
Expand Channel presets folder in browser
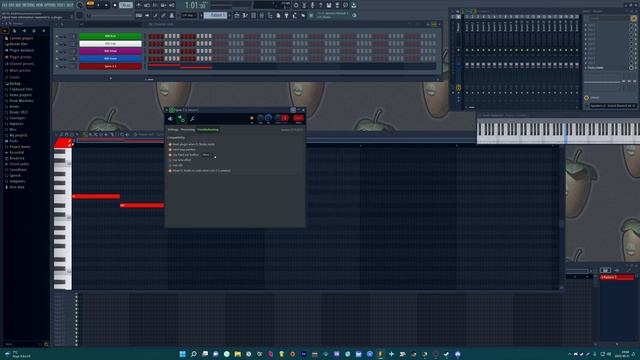(x=22, y=64)
